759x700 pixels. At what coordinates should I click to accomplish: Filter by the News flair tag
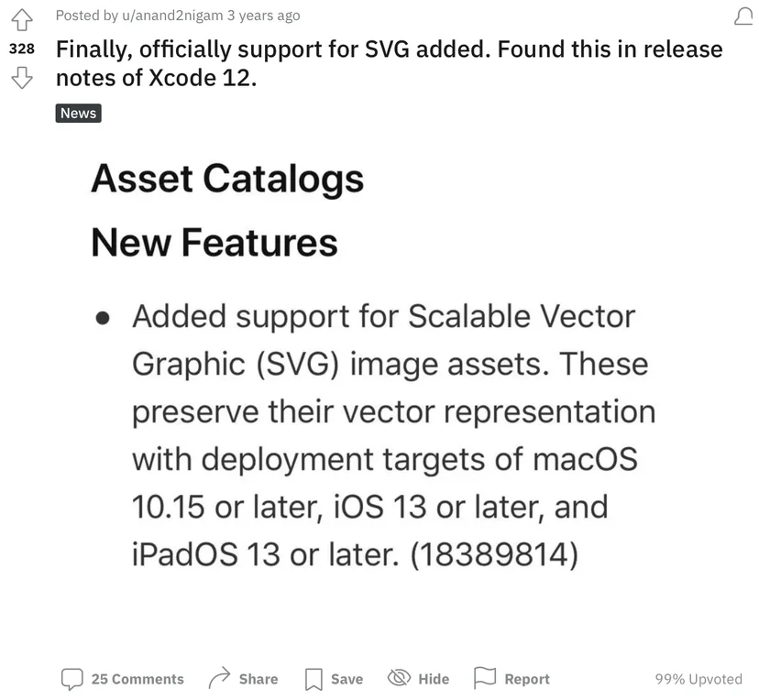(x=79, y=114)
